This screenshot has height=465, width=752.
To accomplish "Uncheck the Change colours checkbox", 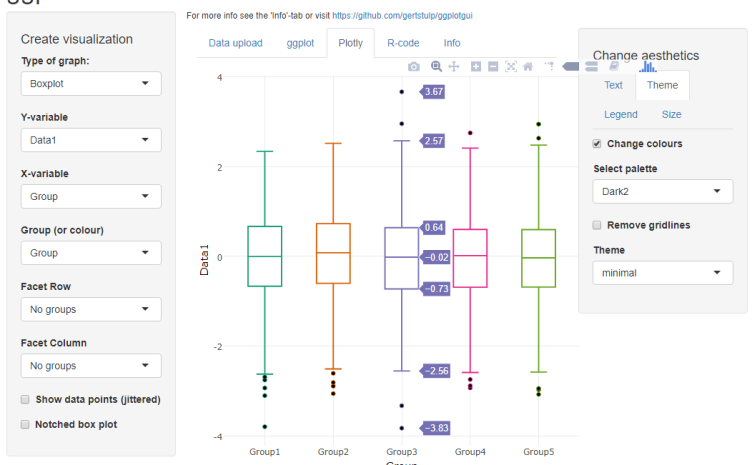I will click(x=597, y=143).
